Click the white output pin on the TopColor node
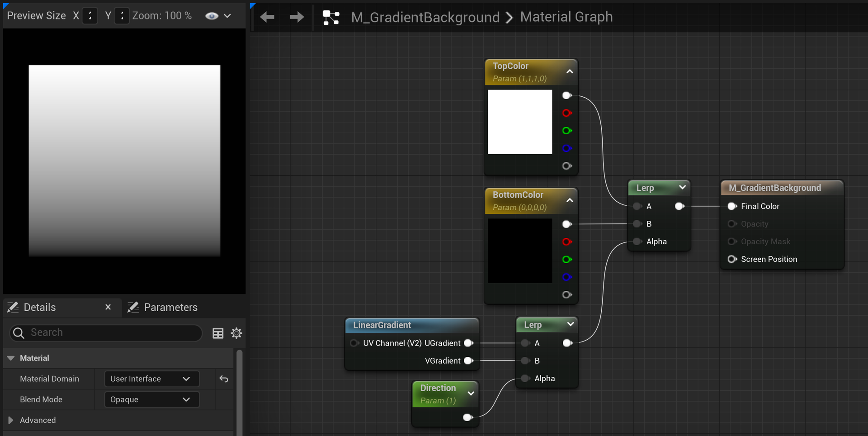This screenshot has height=436, width=868. 567,95
